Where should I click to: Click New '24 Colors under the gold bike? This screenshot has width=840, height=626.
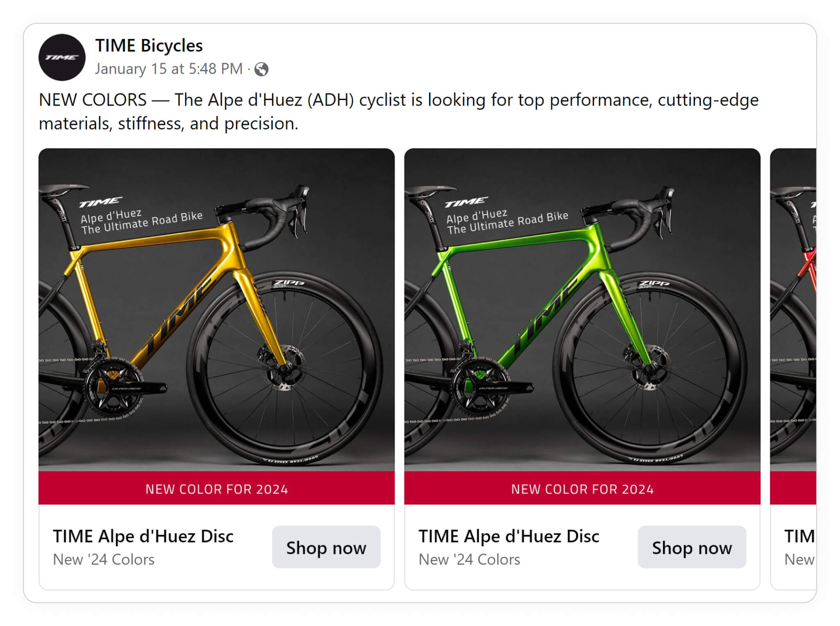pos(104,560)
